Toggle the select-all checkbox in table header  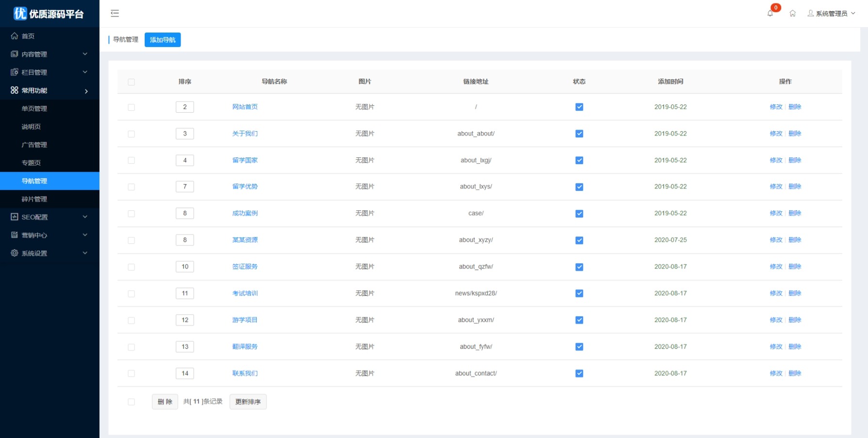131,82
